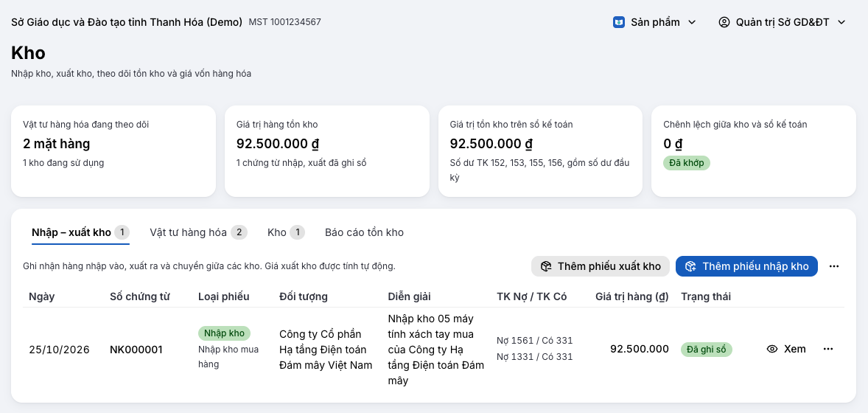Viewport: 868px width, 413px height.
Task: Open the Sản phẩm menu
Action: click(x=654, y=22)
